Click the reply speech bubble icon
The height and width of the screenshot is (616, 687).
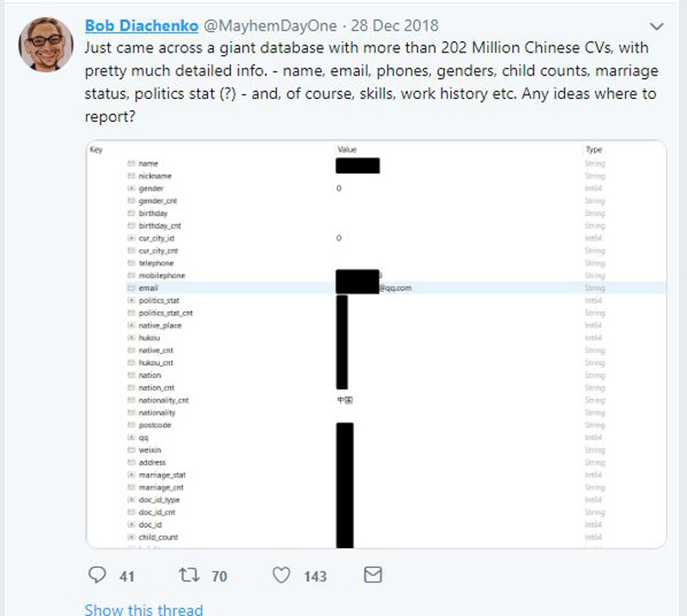[97, 575]
